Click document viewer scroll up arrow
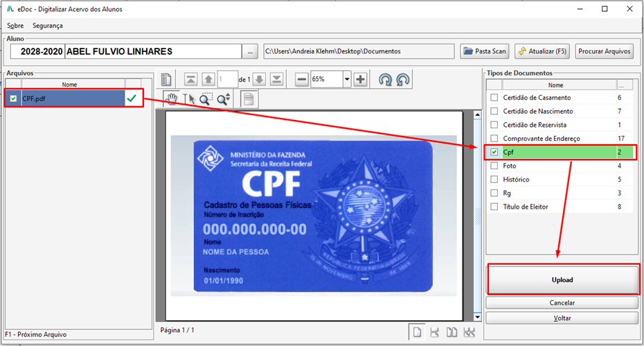The width and height of the screenshot is (644, 346). pos(477,115)
